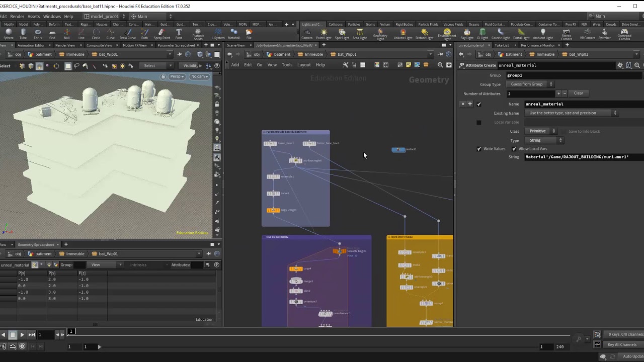Open the Group Type dropdown
The height and width of the screenshot is (362, 644).
click(x=531, y=84)
